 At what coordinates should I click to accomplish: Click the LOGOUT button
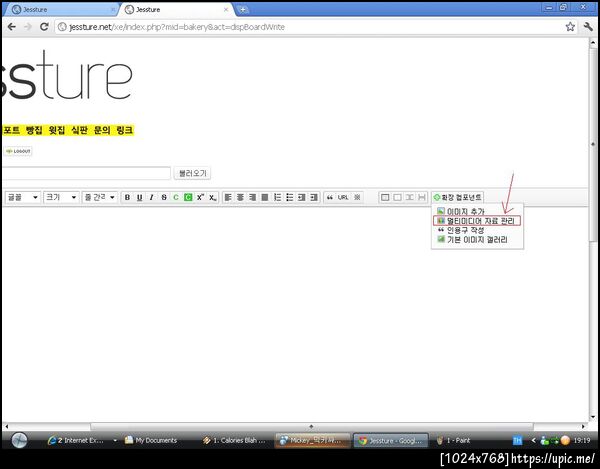[x=18, y=151]
